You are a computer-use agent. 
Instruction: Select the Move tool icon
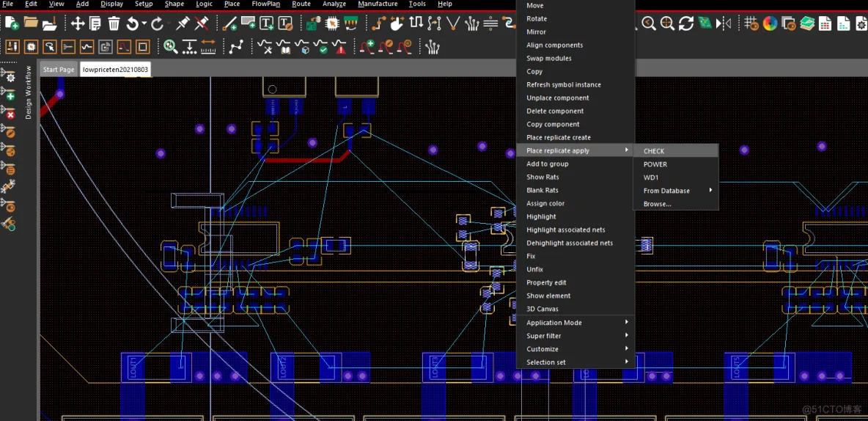click(78, 23)
